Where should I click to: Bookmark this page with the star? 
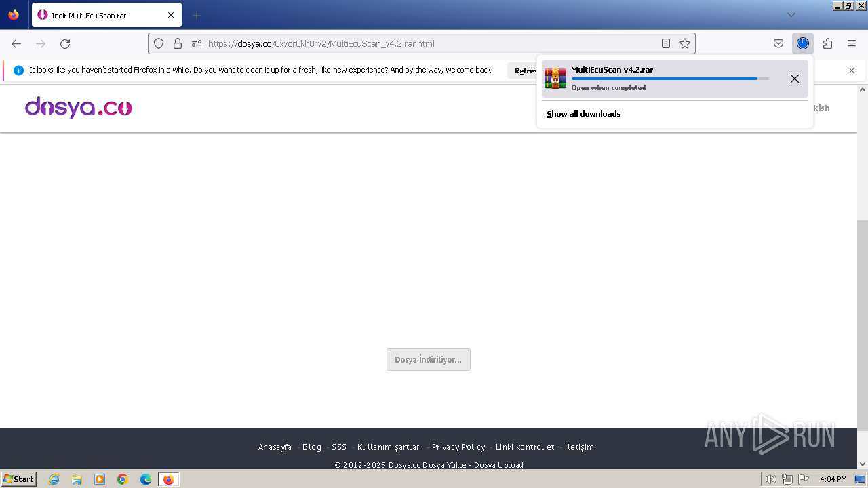pos(685,43)
